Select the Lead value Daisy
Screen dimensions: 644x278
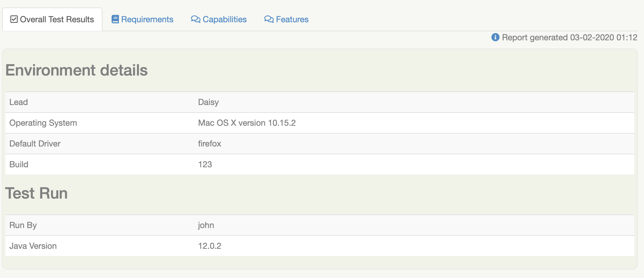click(208, 102)
